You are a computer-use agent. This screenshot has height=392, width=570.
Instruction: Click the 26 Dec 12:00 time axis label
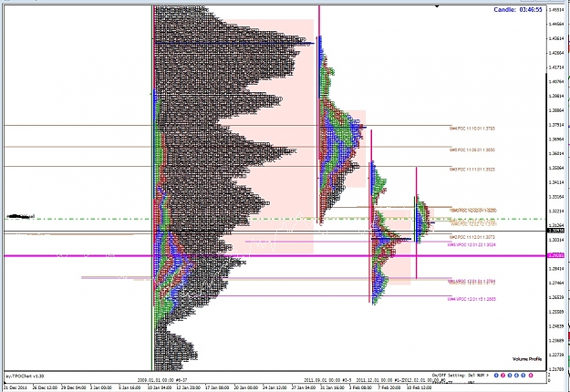tap(45, 387)
